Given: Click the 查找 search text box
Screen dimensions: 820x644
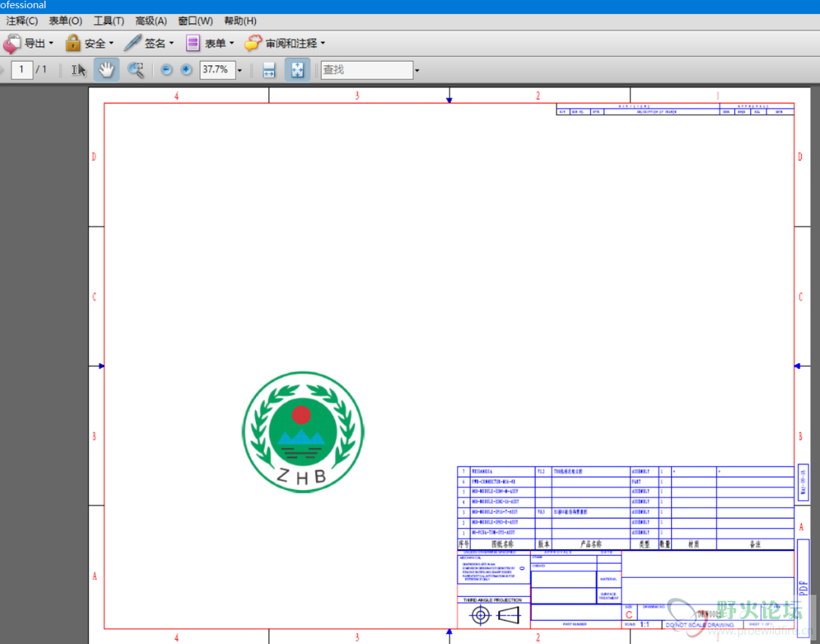Looking at the screenshot, I should pos(367,70).
